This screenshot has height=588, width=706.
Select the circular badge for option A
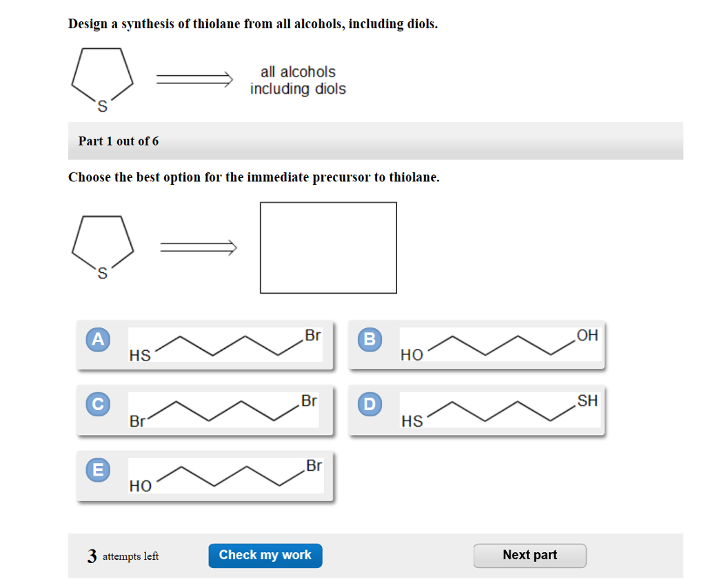(x=98, y=339)
